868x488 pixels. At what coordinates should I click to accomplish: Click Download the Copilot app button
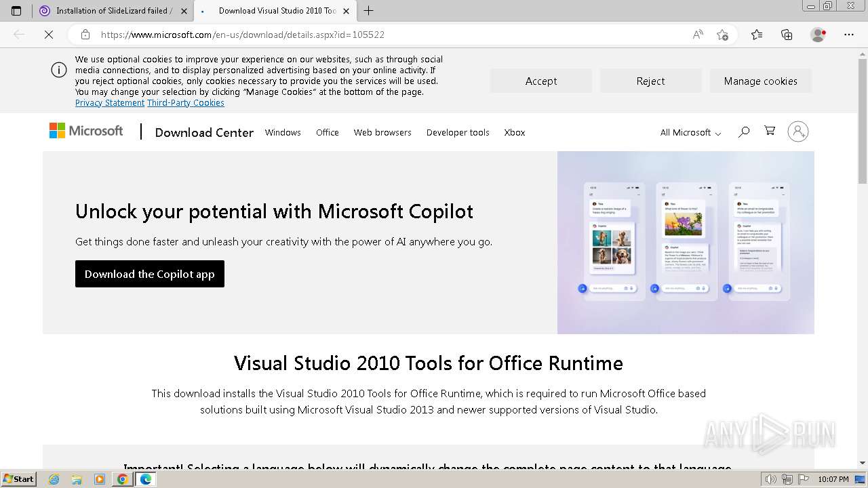click(150, 274)
